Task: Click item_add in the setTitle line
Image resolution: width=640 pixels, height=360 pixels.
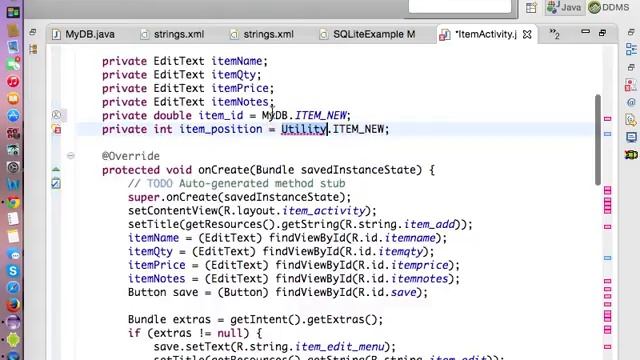Action: (429, 224)
